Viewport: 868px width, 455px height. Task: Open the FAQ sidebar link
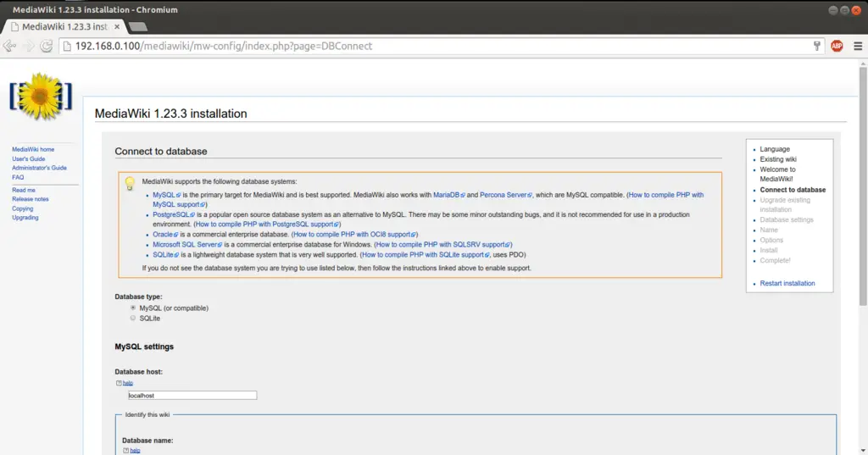pyautogui.click(x=19, y=177)
